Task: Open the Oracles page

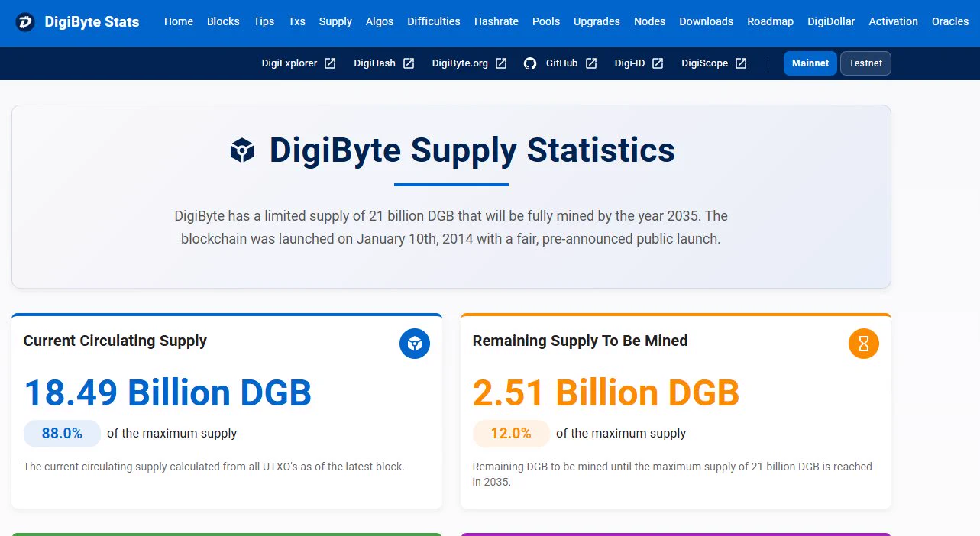Action: [950, 22]
